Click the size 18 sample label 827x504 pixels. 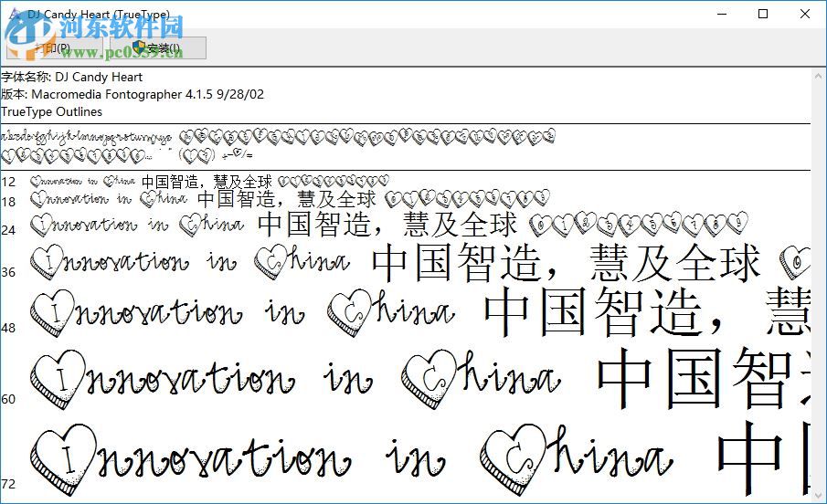tap(8, 202)
